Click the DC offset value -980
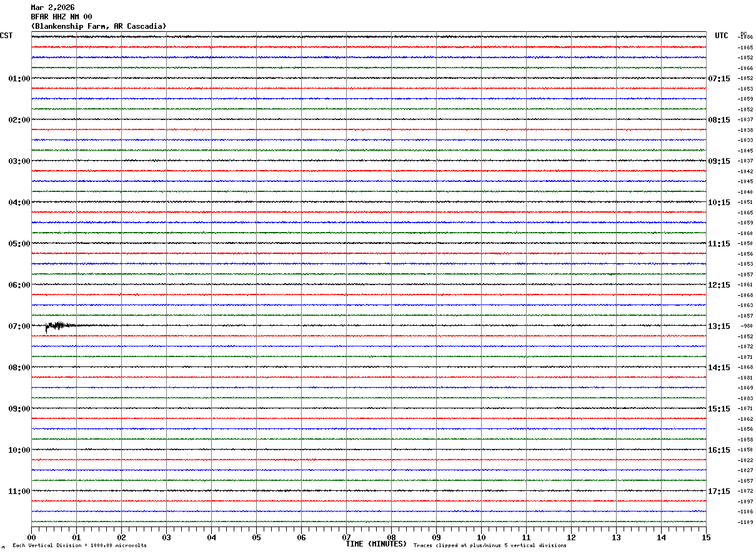The height and width of the screenshot is (554, 756). [x=747, y=326]
